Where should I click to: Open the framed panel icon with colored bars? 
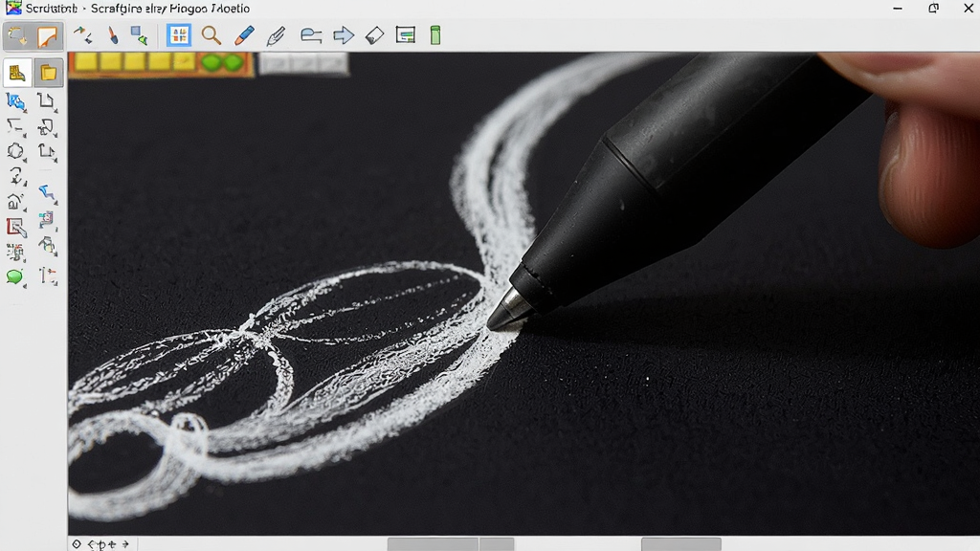[x=405, y=35]
